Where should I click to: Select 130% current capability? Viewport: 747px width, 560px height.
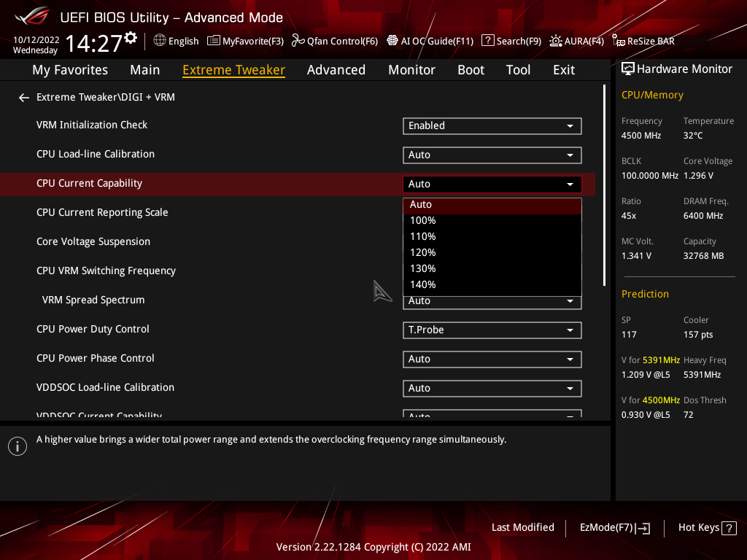492,268
